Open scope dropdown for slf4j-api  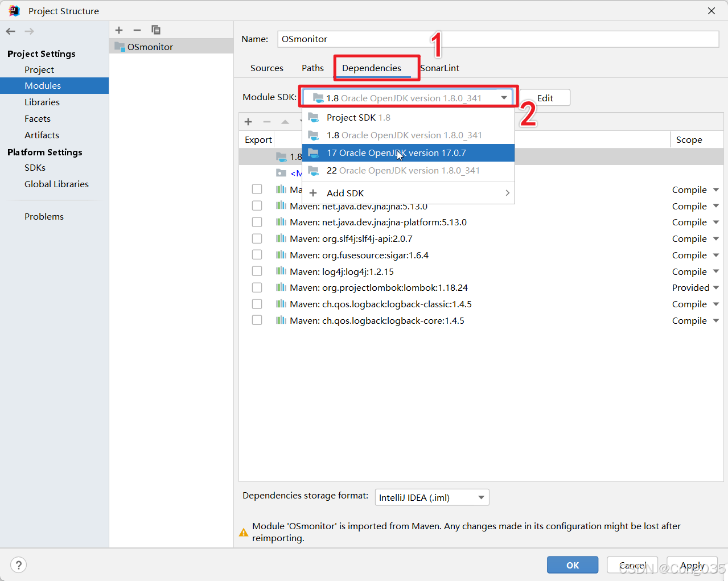click(x=716, y=239)
